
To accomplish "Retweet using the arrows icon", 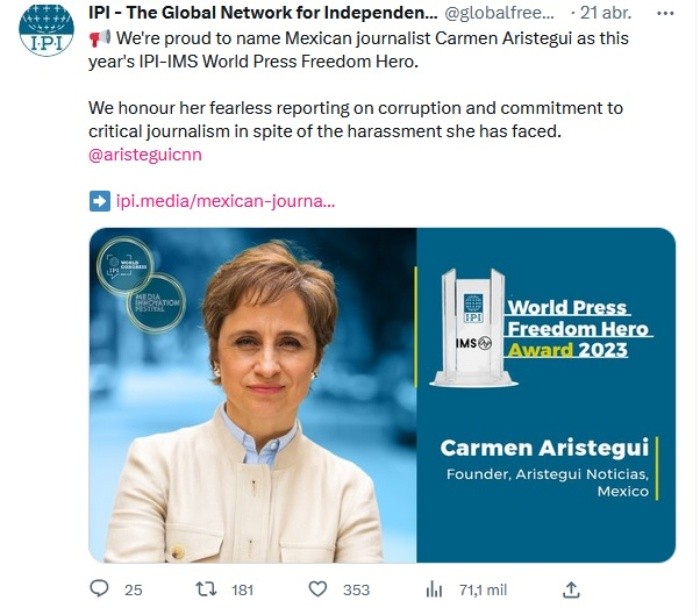I will pos(207,589).
